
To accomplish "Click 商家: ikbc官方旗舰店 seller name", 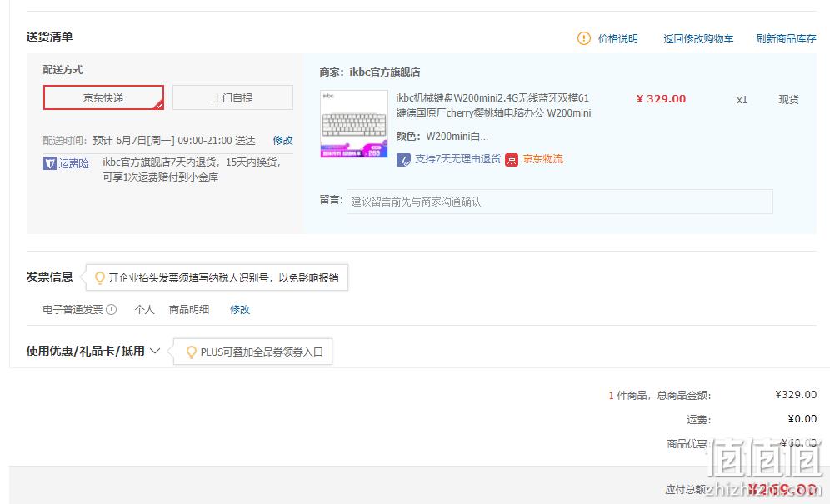I will pyautogui.click(x=369, y=72).
